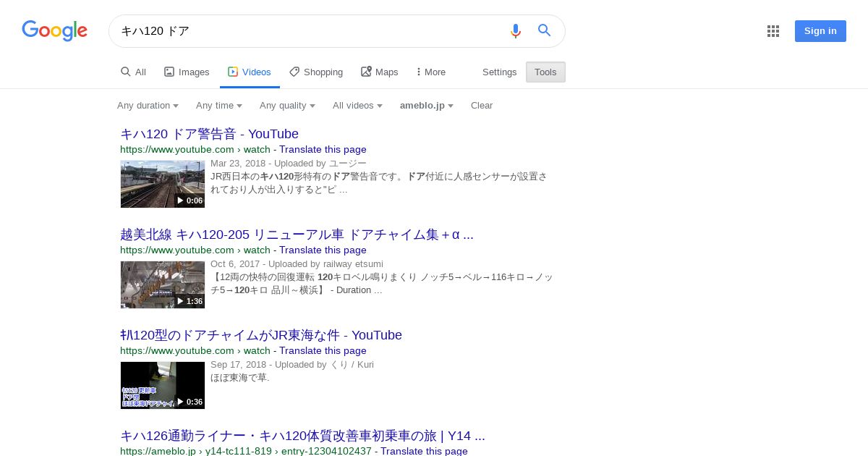Image resolution: width=868 pixels, height=456 pixels.
Task: Click the youtube.com URL under 越美北線 result
Action: 195,250
